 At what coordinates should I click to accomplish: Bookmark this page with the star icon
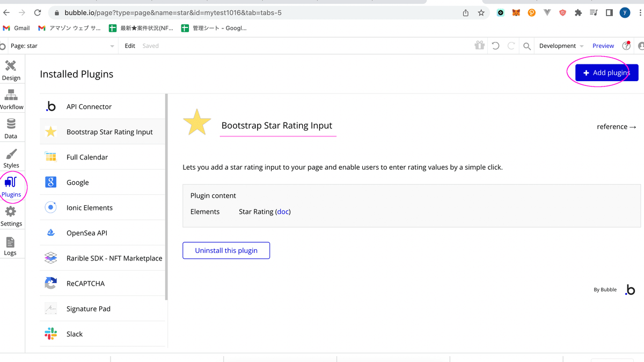point(481,13)
